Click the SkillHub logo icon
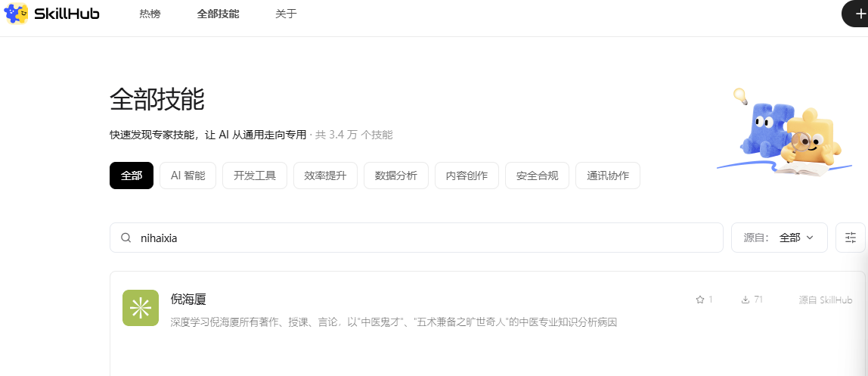Image resolution: width=868 pixels, height=376 pixels. [x=17, y=14]
